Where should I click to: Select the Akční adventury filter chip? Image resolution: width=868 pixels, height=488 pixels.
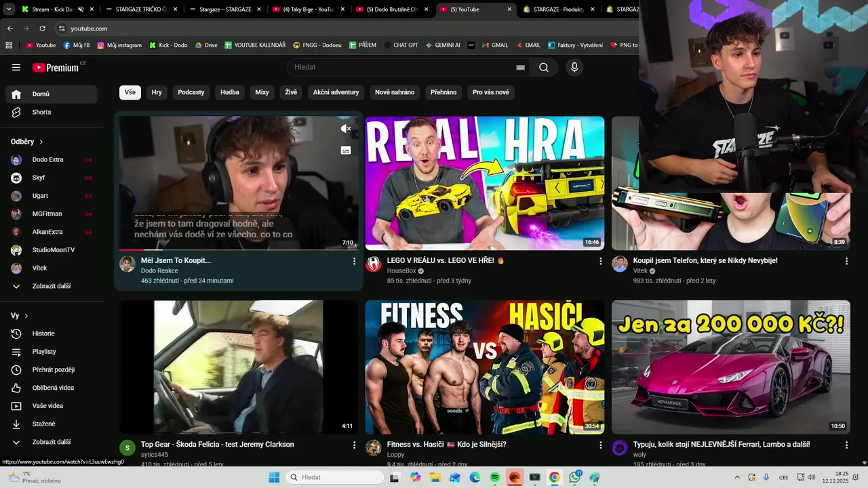click(336, 92)
